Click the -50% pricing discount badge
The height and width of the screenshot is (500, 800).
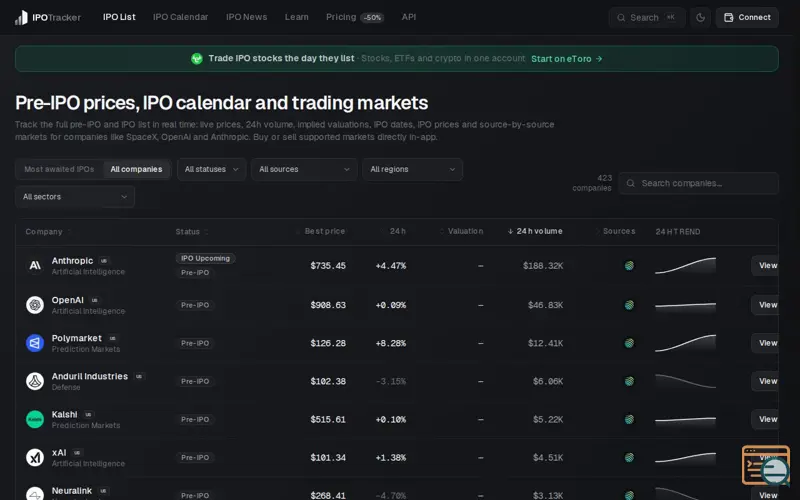[x=372, y=18]
